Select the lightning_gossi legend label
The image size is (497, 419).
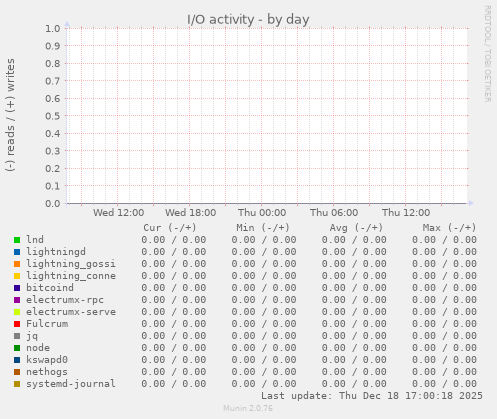coord(71,264)
